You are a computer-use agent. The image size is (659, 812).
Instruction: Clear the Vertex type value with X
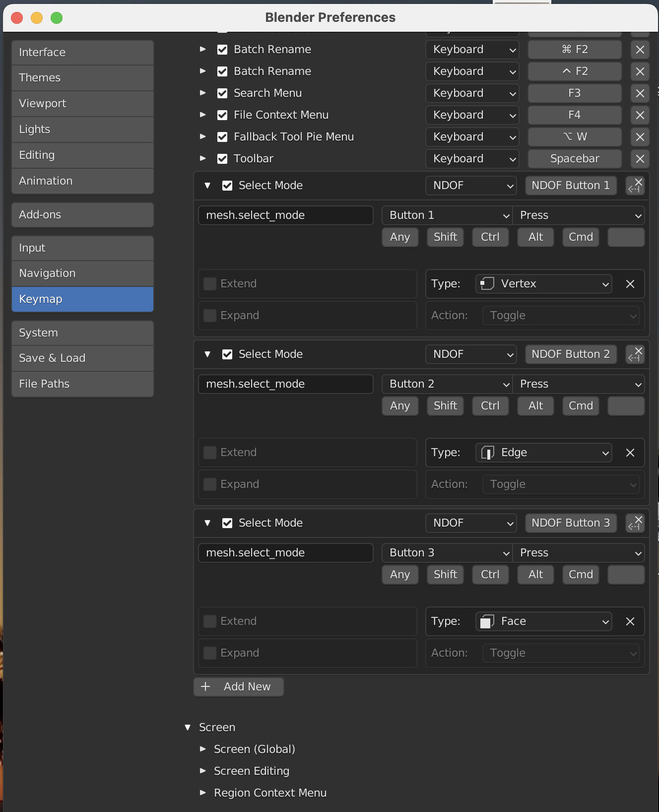tap(630, 284)
